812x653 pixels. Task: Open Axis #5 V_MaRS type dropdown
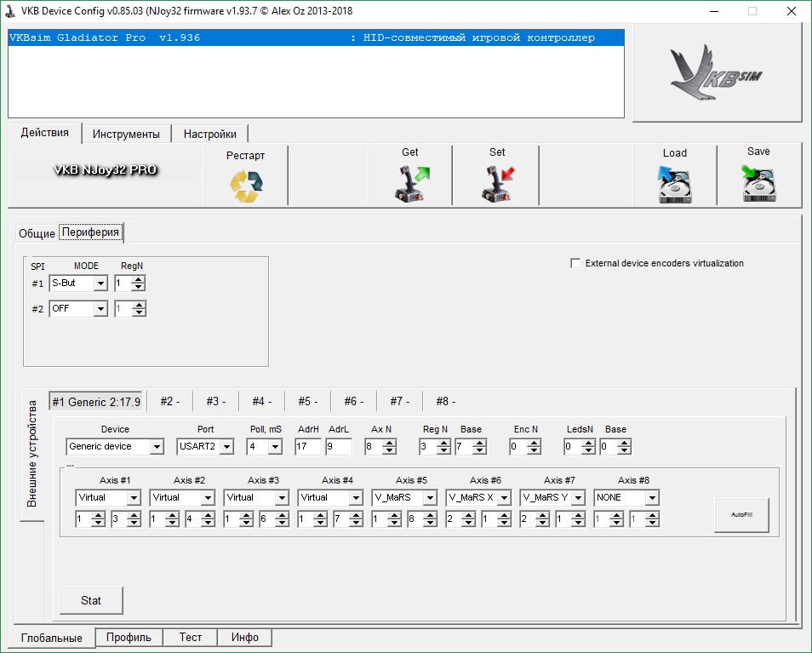click(431, 498)
